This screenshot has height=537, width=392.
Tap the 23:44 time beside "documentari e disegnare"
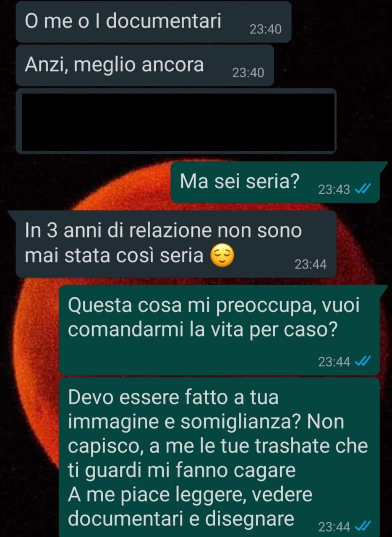click(x=334, y=526)
